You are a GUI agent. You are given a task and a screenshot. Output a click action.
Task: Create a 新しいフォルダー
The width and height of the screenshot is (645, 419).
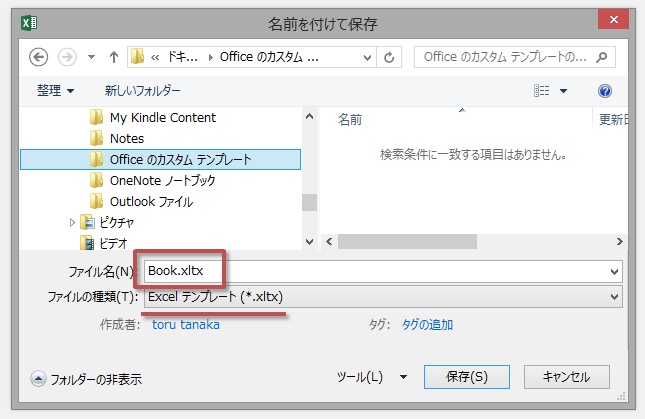click(142, 90)
